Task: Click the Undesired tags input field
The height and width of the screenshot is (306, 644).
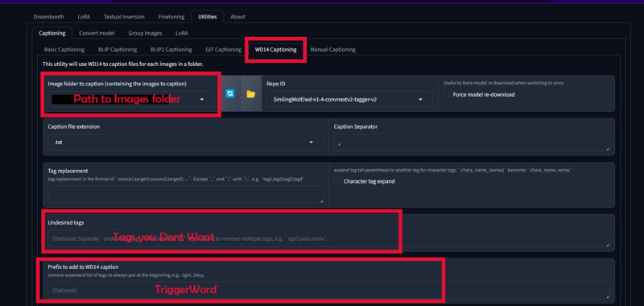Action: coord(328,238)
